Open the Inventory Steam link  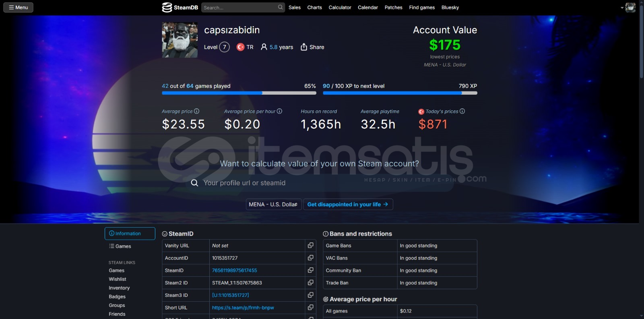[x=119, y=288]
